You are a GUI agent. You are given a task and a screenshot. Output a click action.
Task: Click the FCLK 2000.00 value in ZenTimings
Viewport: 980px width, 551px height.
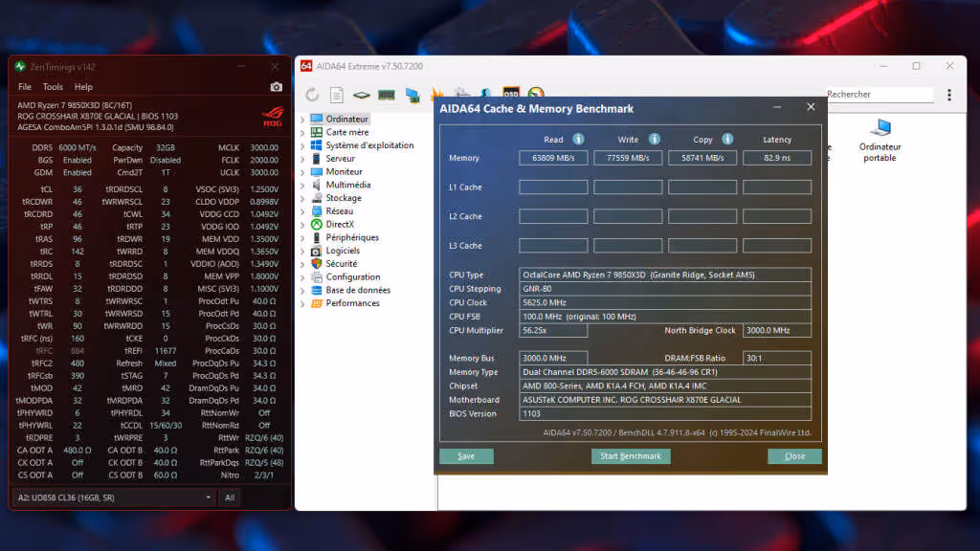[264, 160]
